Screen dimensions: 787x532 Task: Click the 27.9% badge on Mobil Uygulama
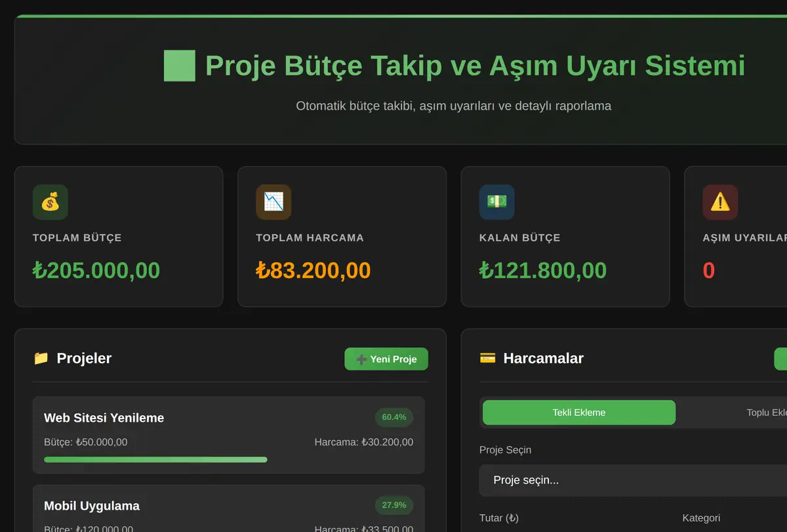[x=394, y=505]
